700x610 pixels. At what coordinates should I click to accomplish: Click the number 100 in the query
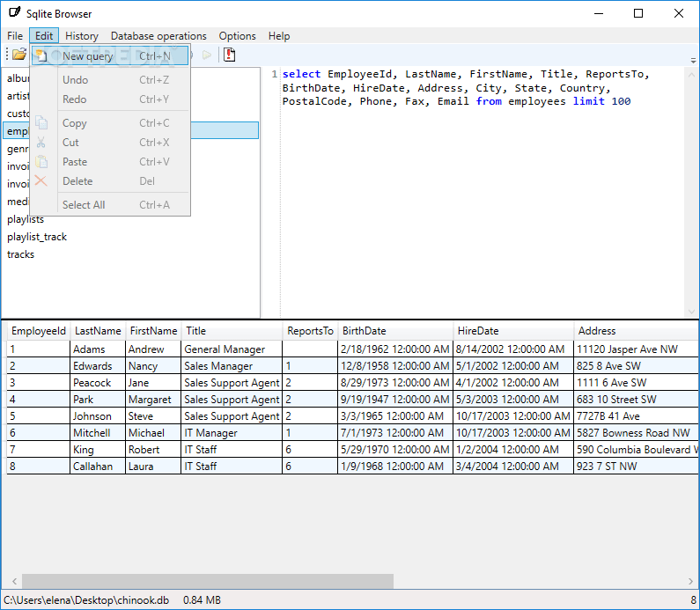click(x=621, y=101)
